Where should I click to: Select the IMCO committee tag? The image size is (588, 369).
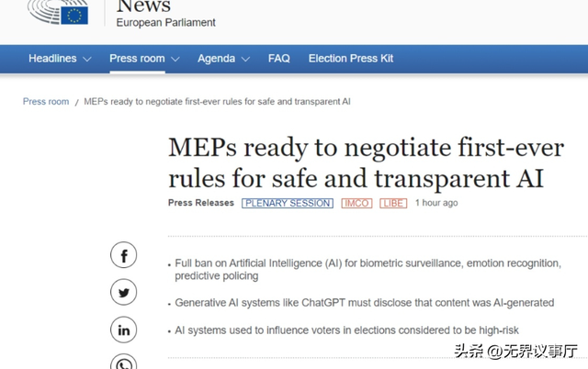pyautogui.click(x=356, y=203)
